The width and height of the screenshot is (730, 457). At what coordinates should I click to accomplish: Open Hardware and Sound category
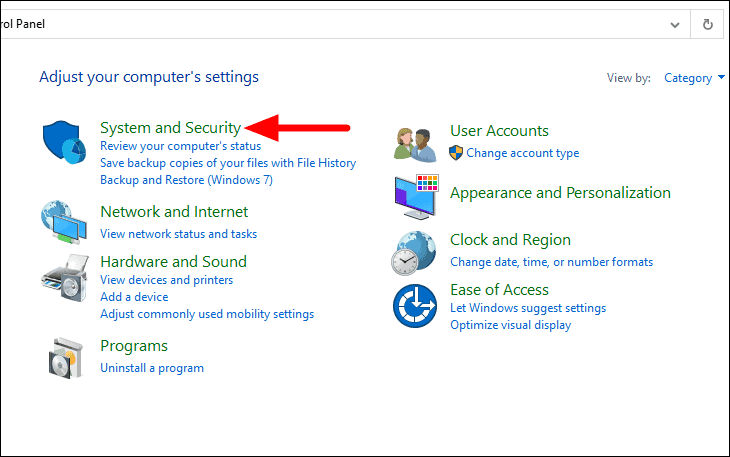click(x=173, y=262)
